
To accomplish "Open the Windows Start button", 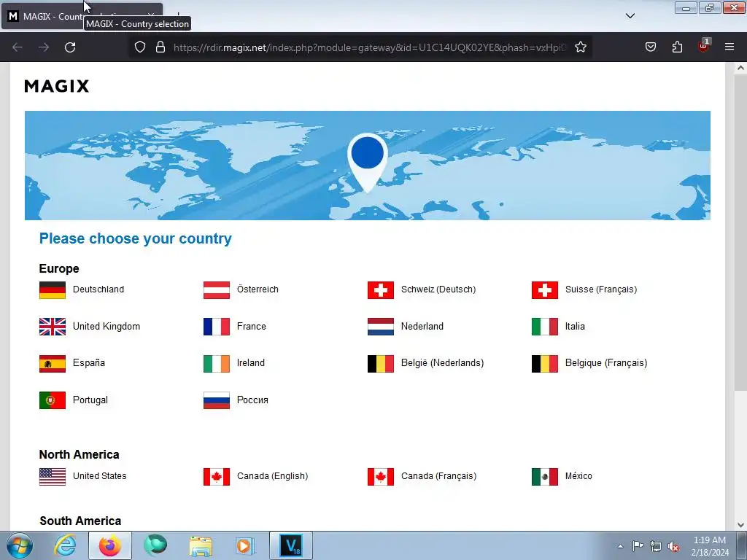I will [x=19, y=545].
